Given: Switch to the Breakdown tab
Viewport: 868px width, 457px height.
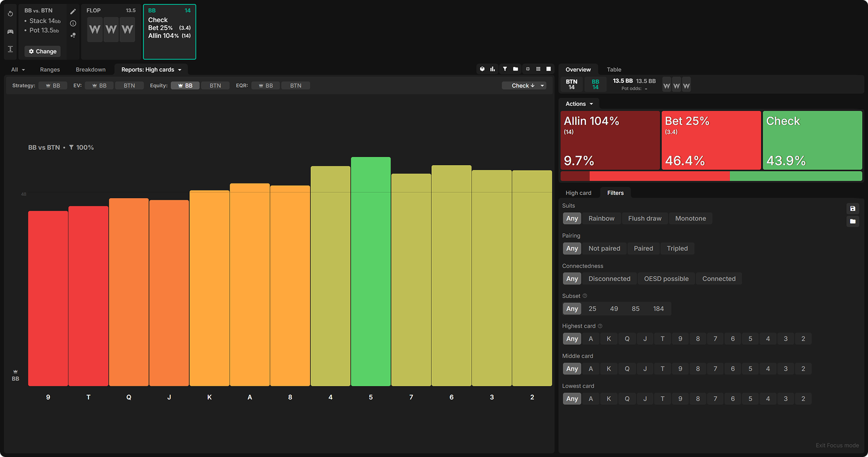Looking at the screenshot, I should pos(91,69).
